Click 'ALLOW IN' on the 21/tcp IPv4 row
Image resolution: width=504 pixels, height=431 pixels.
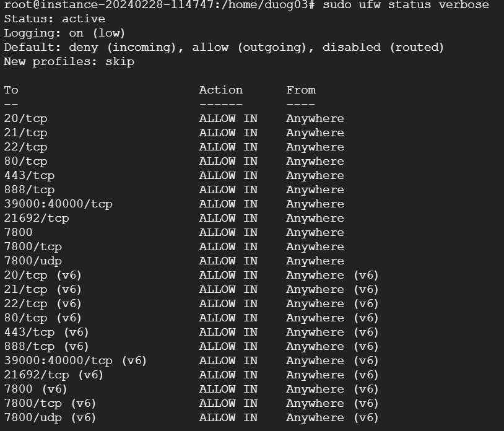tap(228, 133)
